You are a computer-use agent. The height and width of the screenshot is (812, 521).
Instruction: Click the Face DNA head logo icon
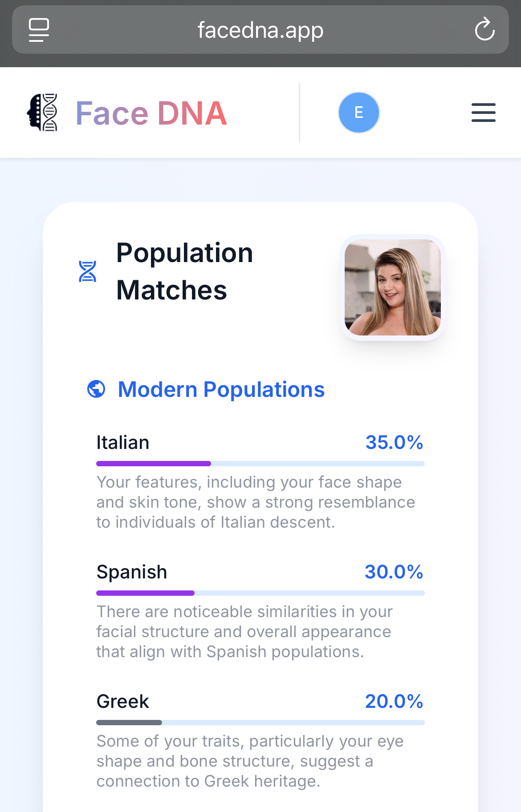42,113
